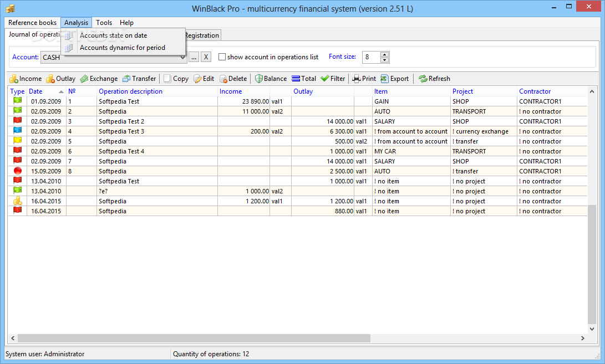Click the Font size input field
This screenshot has height=364, width=605.
click(371, 57)
